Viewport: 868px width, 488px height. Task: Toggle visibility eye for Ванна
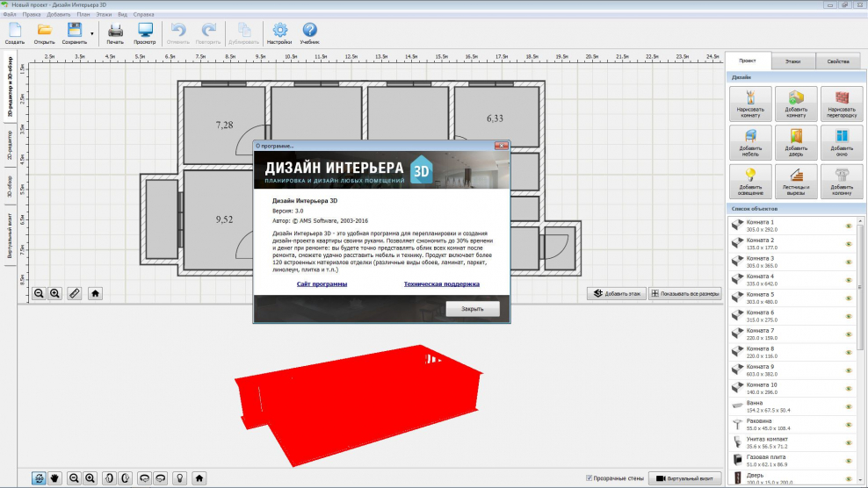tap(849, 406)
